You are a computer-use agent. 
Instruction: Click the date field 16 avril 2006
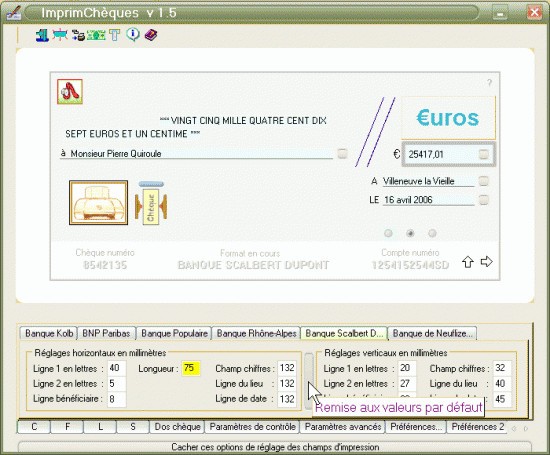[x=428, y=200]
